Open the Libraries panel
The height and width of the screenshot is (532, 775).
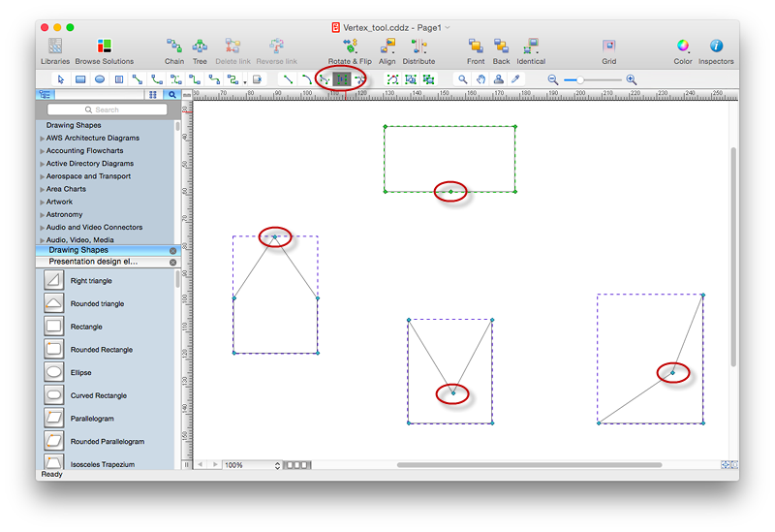tap(55, 51)
